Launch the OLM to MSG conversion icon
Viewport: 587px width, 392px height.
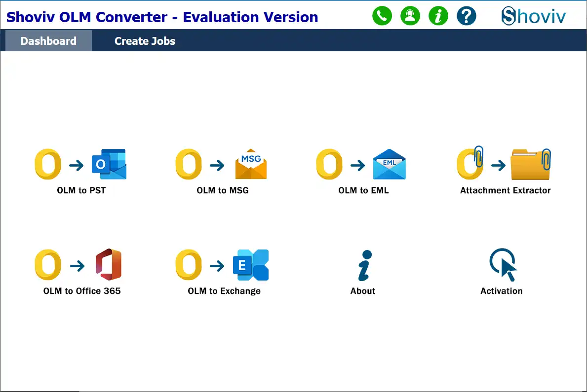click(x=221, y=164)
